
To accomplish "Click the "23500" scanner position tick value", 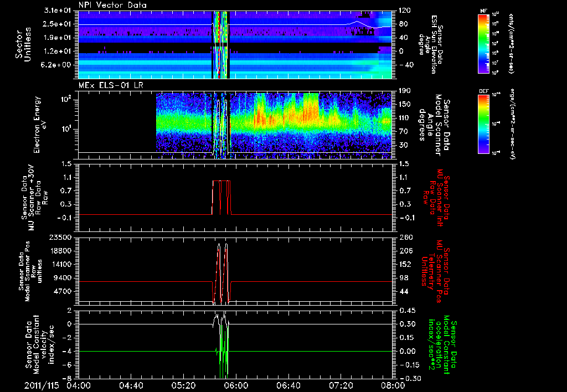I will pyautogui.click(x=61, y=237).
